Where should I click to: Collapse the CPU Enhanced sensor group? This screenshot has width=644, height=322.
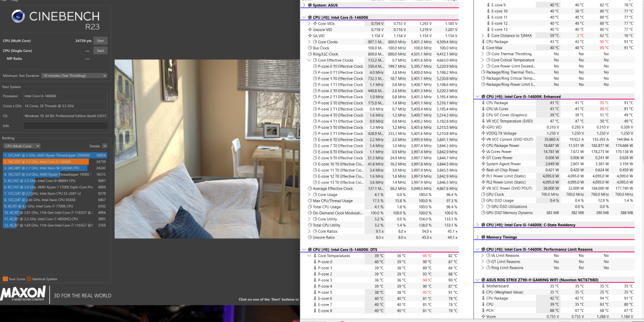(x=477, y=97)
